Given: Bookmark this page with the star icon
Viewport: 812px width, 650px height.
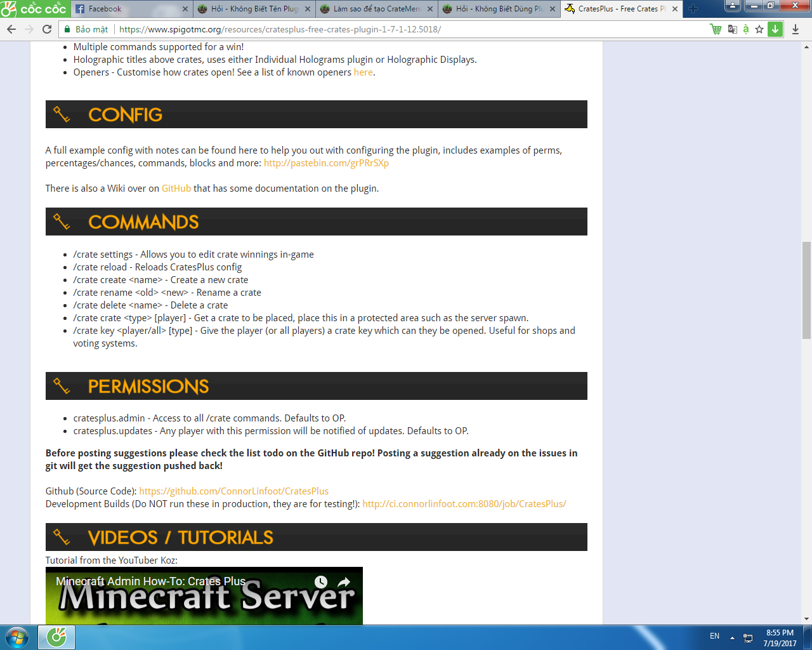Looking at the screenshot, I should [759, 29].
